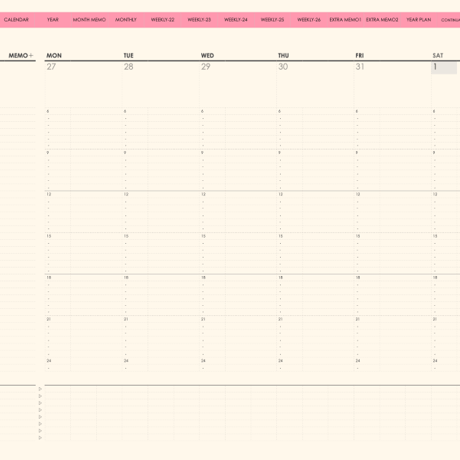Select the WEEKLY-23 tab

click(199, 20)
